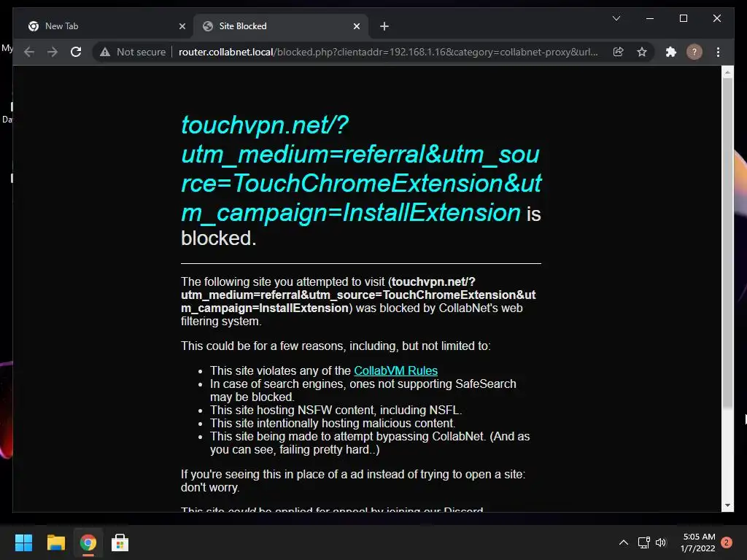Open File Explorer from taskbar
747x560 pixels.
(x=55, y=542)
